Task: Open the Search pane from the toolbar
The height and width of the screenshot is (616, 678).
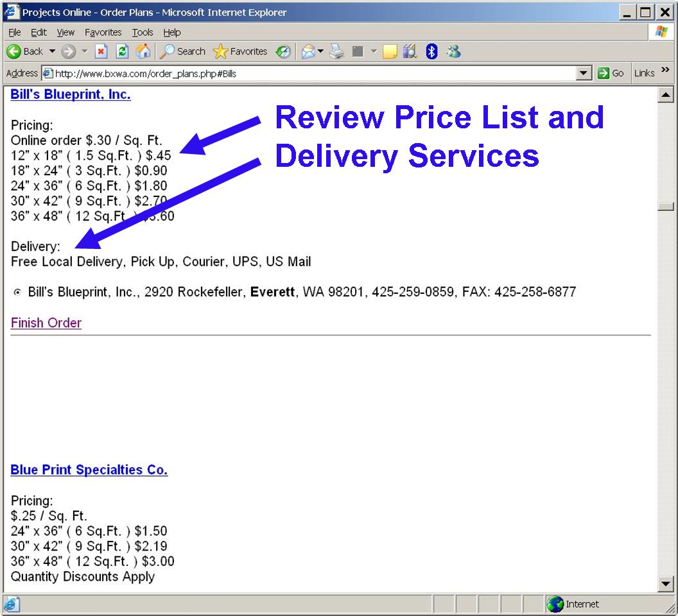Action: pos(182,51)
